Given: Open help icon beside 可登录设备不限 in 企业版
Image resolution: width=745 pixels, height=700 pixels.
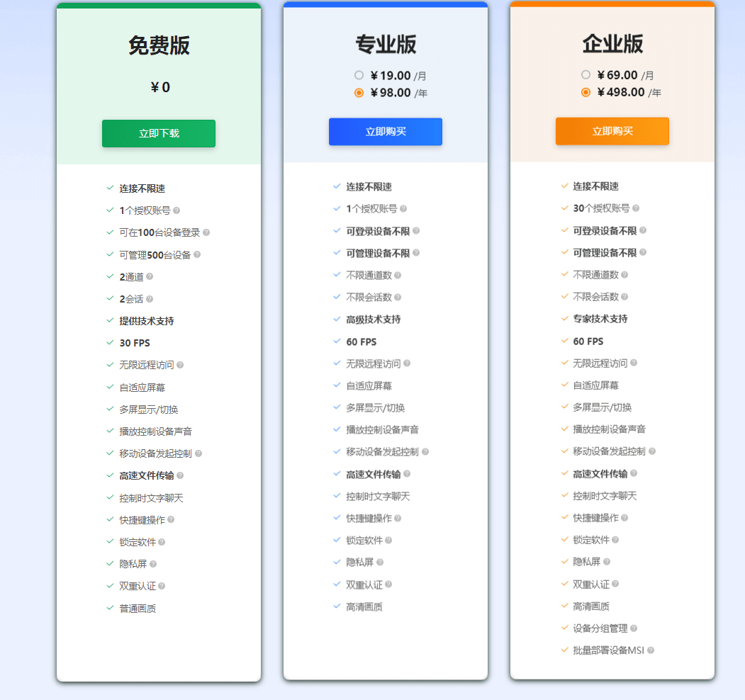Looking at the screenshot, I should coord(643,230).
